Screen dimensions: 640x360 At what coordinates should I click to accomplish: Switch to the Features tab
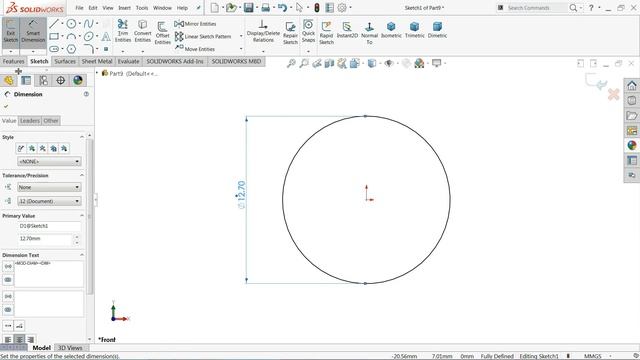click(x=13, y=61)
